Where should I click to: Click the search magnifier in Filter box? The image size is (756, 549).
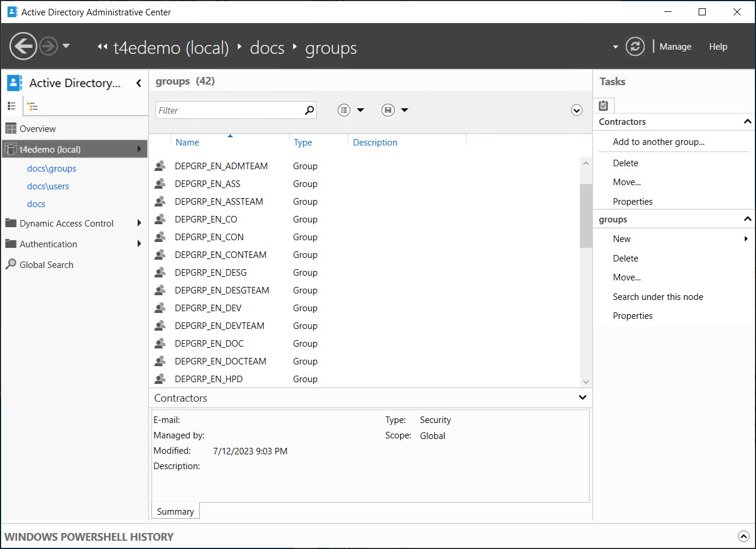[x=309, y=110]
